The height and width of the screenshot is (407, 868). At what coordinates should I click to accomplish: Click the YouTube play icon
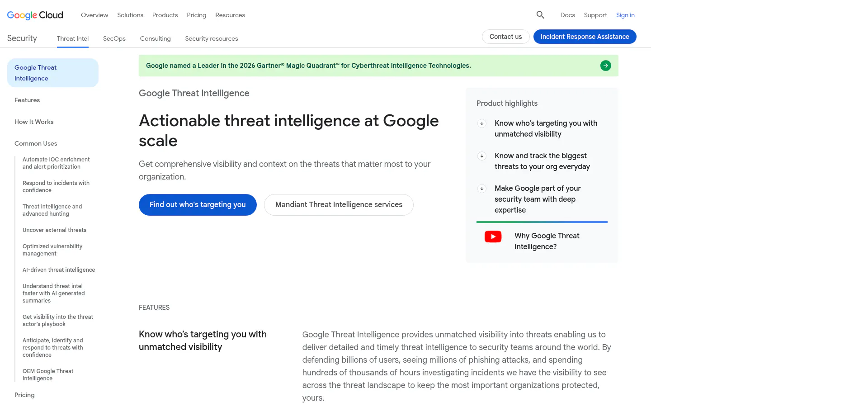point(493,237)
